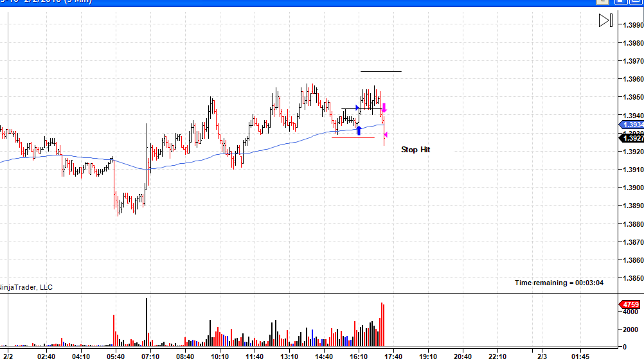Click the 1.3920 price axis label
The height and width of the screenshot is (361, 644).
pyautogui.click(x=633, y=152)
